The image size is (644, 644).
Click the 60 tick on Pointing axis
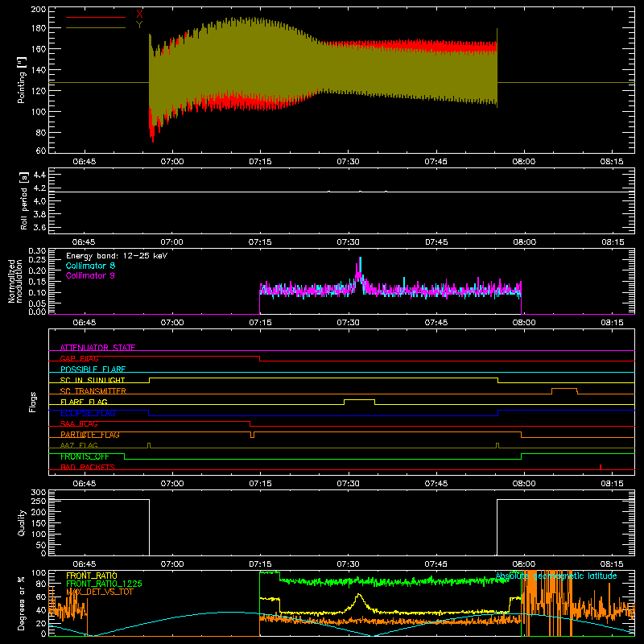click(41, 151)
